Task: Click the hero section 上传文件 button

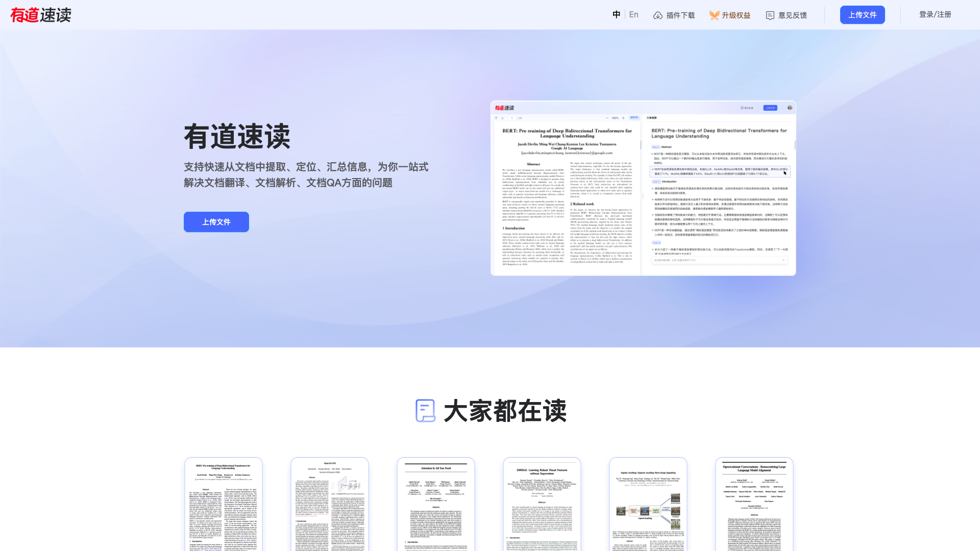Action: [216, 222]
